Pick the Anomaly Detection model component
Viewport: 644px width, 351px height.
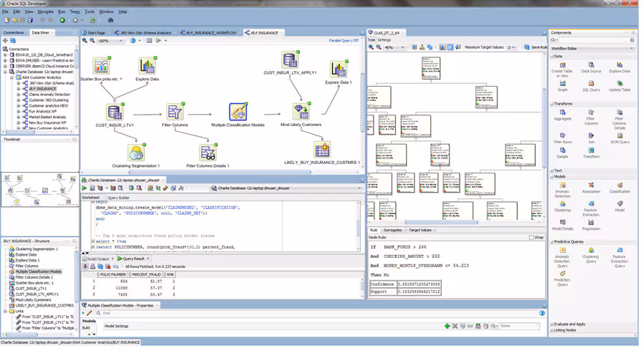pyautogui.click(x=562, y=191)
